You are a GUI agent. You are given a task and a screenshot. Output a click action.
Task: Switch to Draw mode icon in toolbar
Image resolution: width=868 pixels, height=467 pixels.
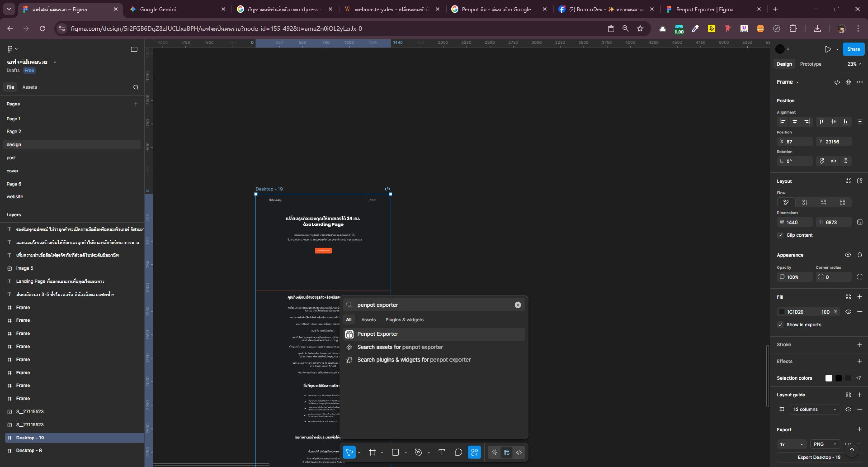coord(494,453)
